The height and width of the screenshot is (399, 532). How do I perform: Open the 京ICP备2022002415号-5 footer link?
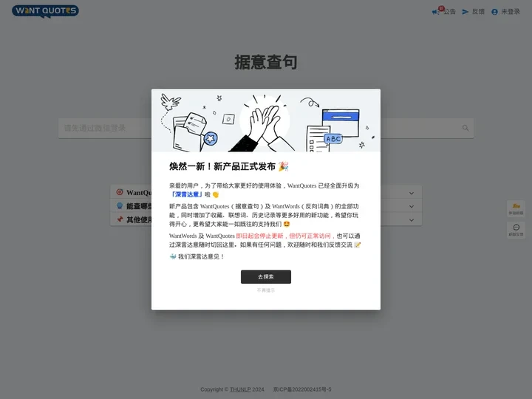tap(302, 389)
